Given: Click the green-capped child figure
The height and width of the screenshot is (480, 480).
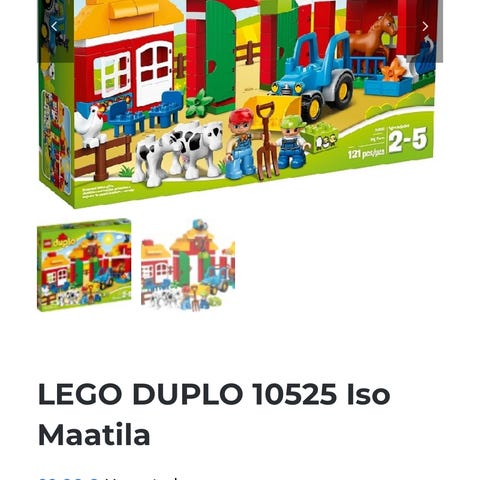Looking at the screenshot, I should (293, 142).
